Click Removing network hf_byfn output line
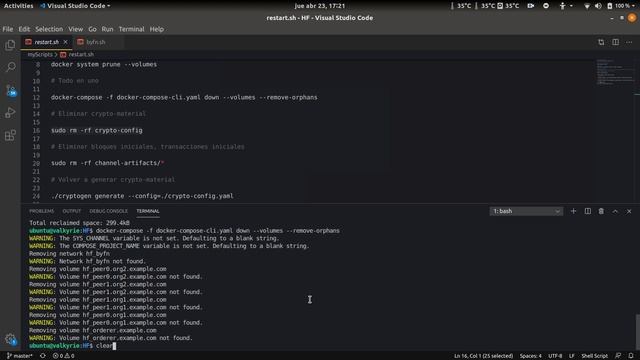The image size is (640, 360). tap(69, 253)
